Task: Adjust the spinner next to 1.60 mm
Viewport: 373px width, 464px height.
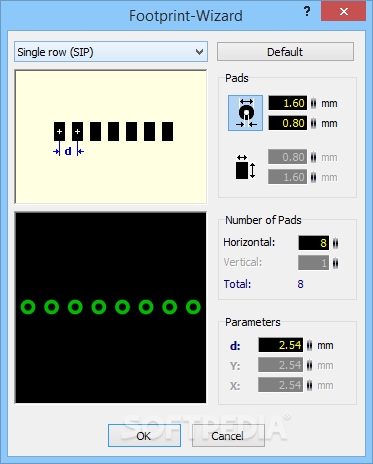Action: tap(313, 103)
